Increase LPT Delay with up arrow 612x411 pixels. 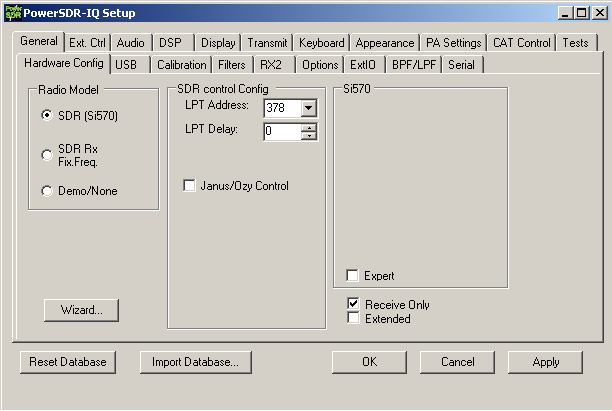click(x=309, y=127)
